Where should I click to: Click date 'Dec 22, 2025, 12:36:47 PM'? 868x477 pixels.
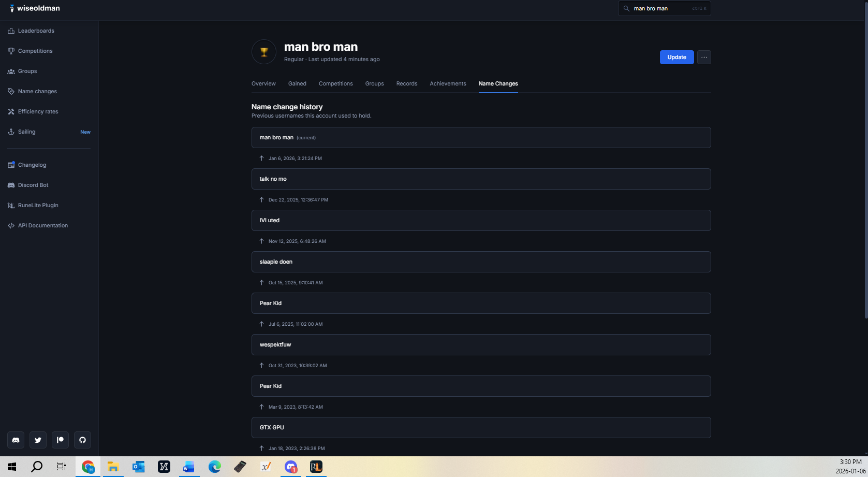pos(298,200)
